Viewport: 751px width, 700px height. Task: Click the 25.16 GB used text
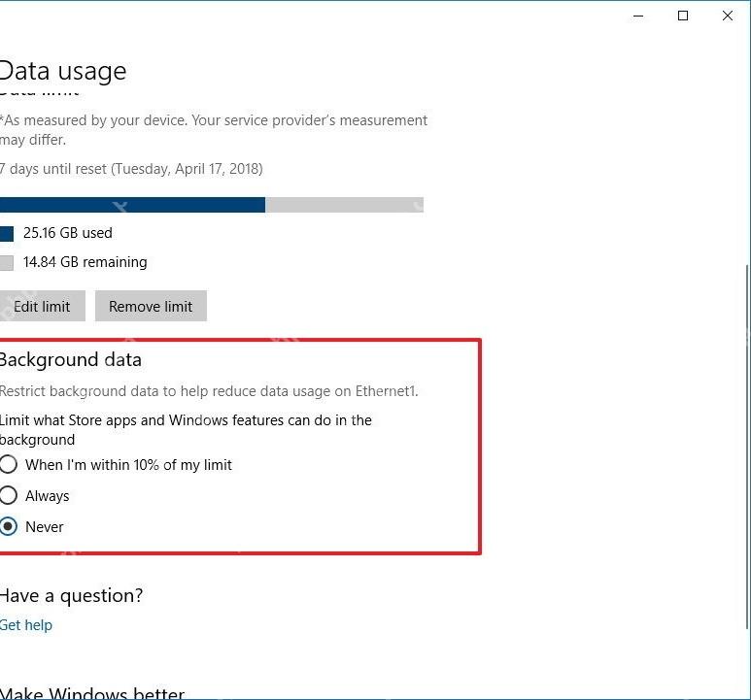tap(68, 233)
